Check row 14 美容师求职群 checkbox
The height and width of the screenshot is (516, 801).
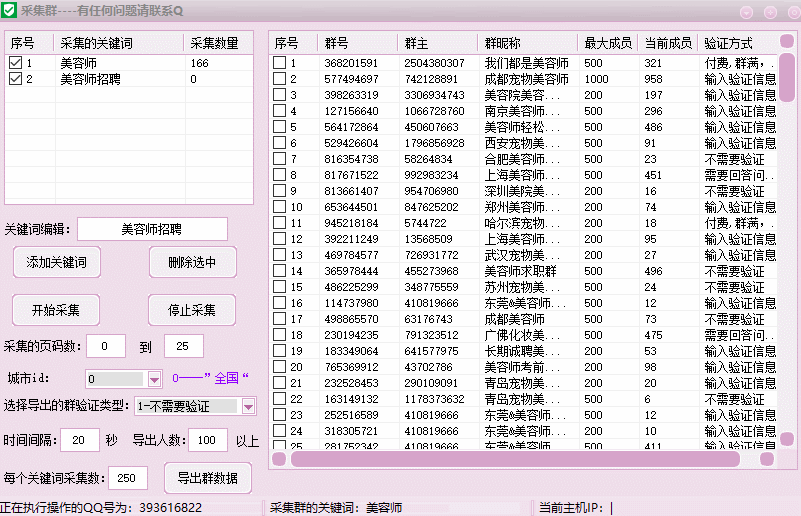pyautogui.click(x=279, y=270)
